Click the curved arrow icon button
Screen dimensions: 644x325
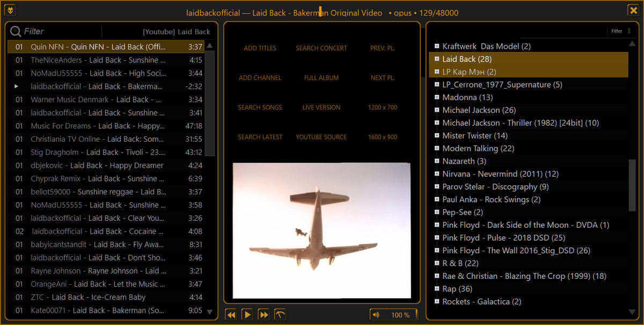[280, 314]
